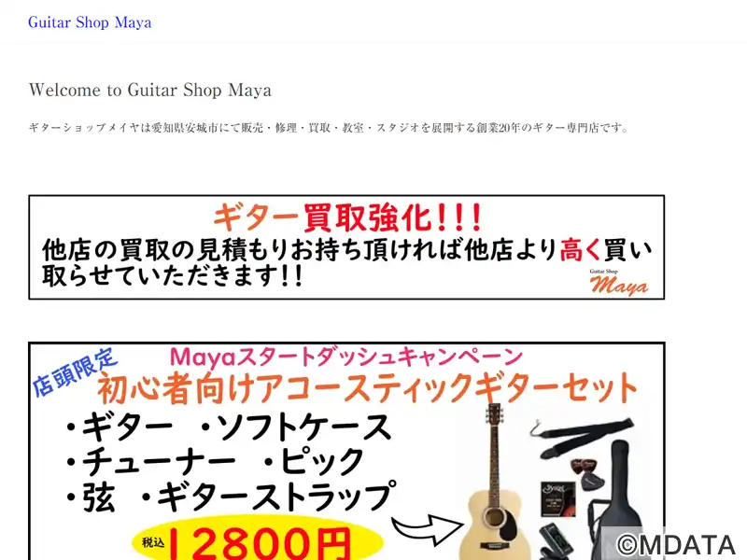Open the Maya start dash campaign banner
This screenshot has height=560, width=747.
(x=346, y=451)
